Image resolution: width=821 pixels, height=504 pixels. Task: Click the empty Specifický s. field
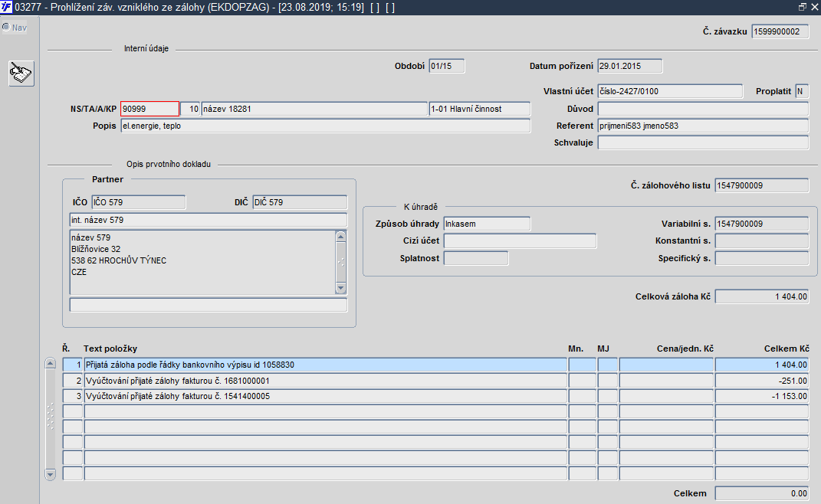pyautogui.click(x=762, y=258)
